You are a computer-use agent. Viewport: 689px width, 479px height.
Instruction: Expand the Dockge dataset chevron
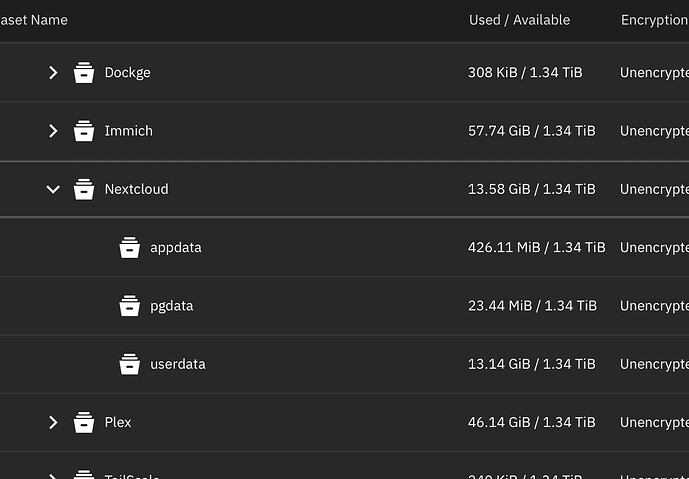53,73
